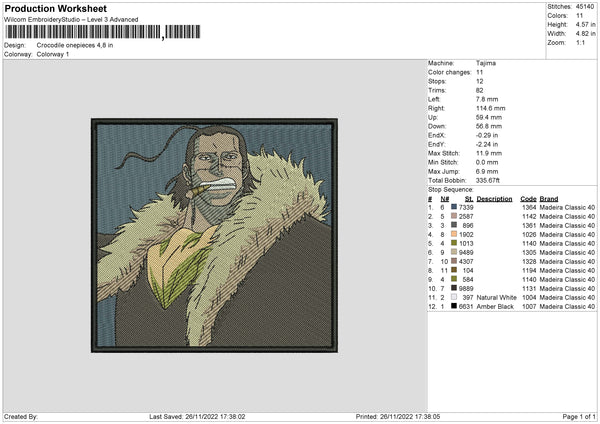Click the blue swatch for stop 1

[455, 206]
